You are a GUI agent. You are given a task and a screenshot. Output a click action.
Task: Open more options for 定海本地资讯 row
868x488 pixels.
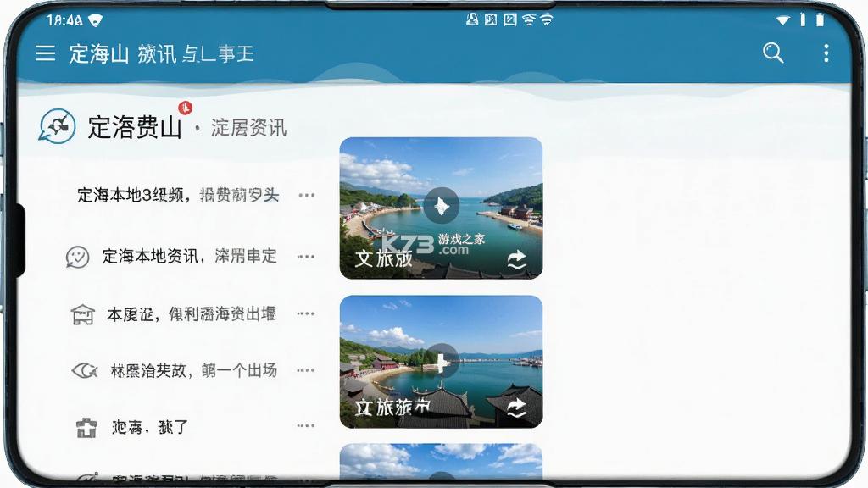(x=305, y=256)
